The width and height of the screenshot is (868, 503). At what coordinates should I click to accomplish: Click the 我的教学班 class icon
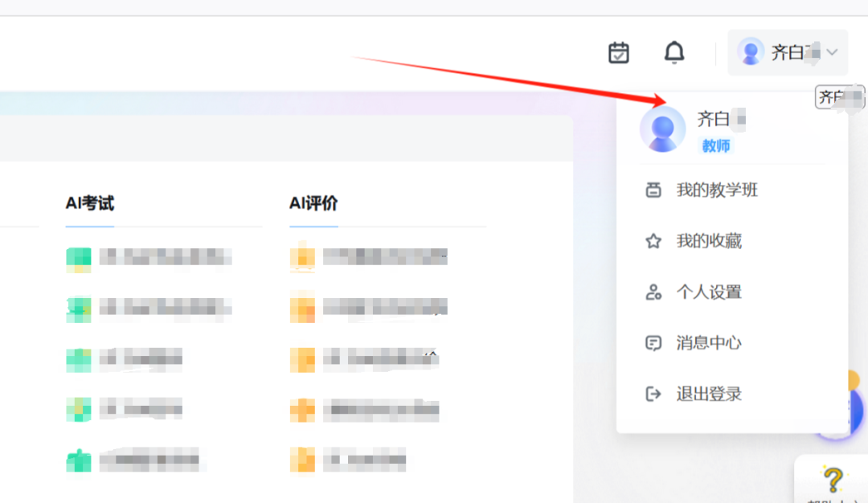653,190
